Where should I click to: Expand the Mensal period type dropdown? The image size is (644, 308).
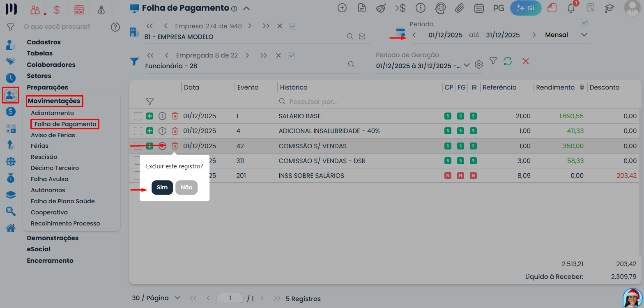pos(584,35)
